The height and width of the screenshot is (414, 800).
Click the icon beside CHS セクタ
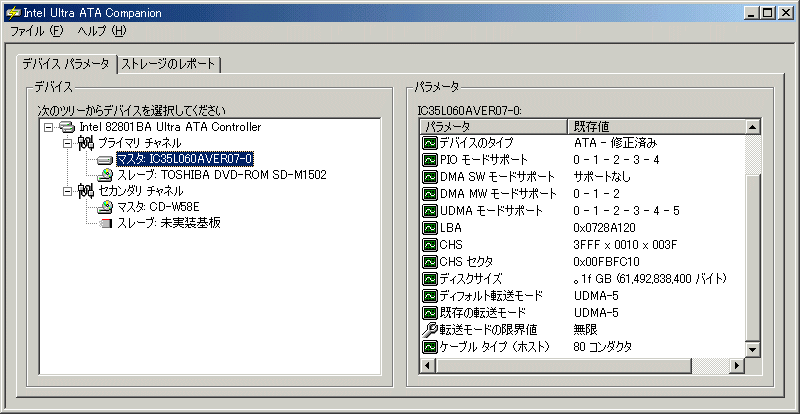tap(430, 262)
